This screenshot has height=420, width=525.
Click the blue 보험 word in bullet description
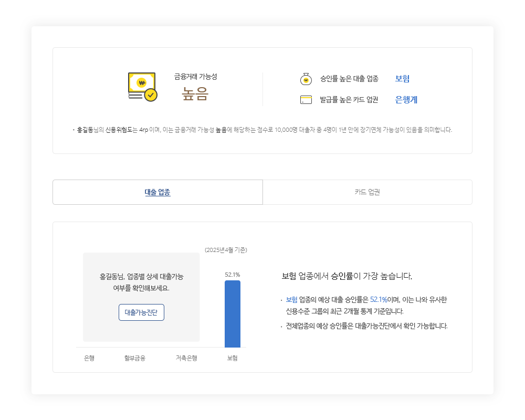click(x=291, y=300)
